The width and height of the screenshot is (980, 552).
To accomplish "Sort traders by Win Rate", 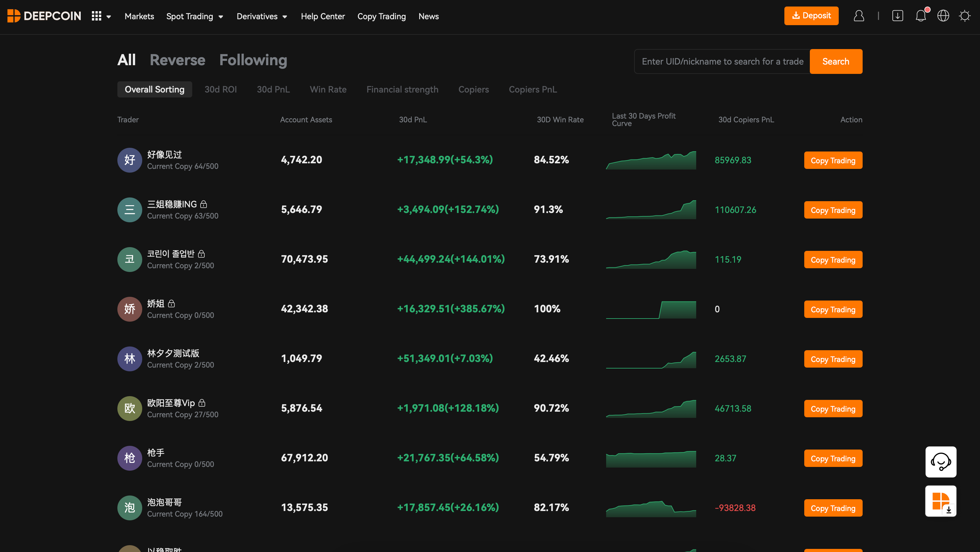I will point(328,89).
